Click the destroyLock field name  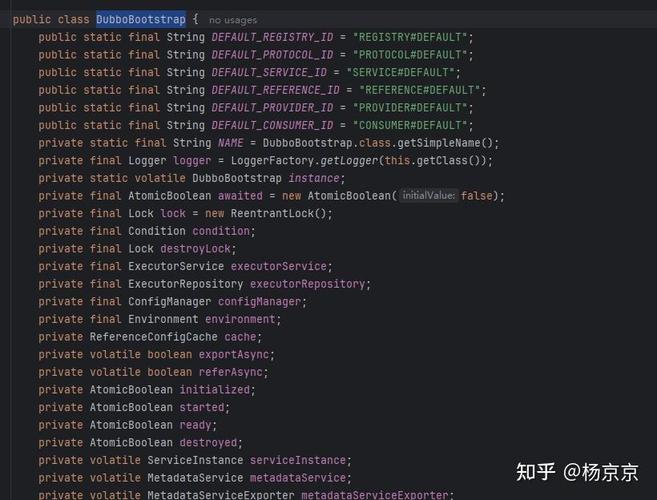click(x=195, y=249)
